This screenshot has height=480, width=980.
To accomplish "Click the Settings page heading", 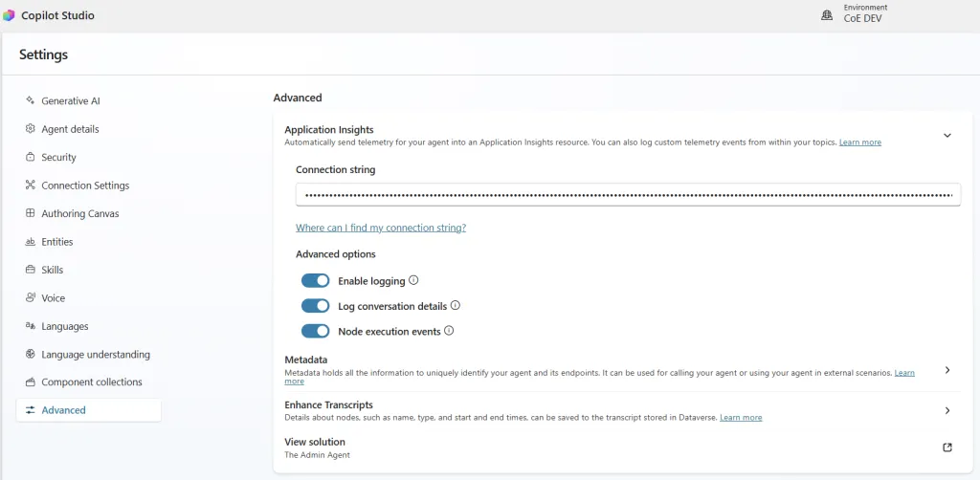I will click(43, 55).
